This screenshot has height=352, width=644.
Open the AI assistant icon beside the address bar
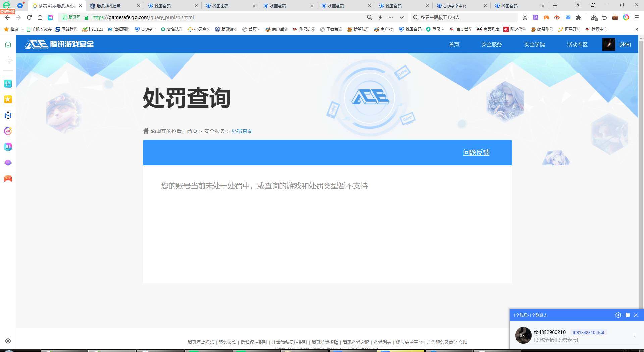pos(50,17)
